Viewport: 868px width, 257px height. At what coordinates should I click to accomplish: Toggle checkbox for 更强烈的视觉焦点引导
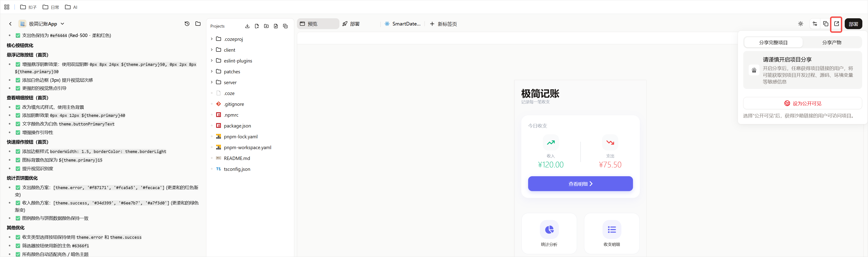[18, 88]
